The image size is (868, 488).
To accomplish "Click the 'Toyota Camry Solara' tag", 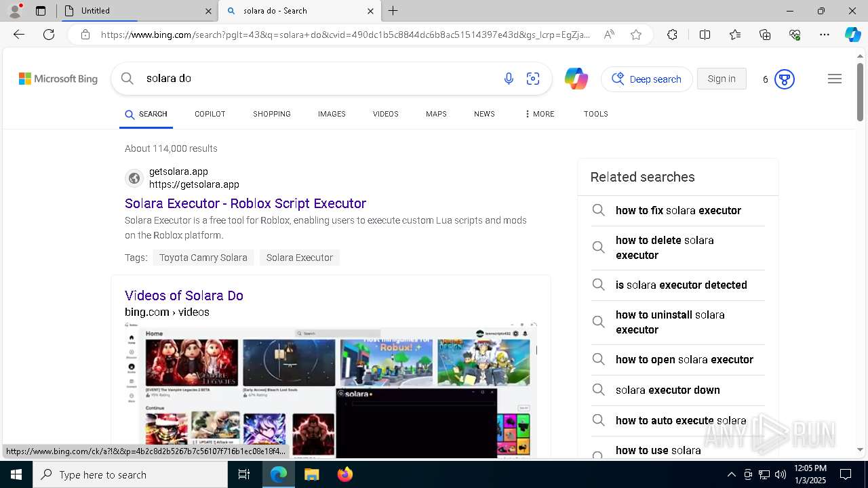I will pos(203,258).
